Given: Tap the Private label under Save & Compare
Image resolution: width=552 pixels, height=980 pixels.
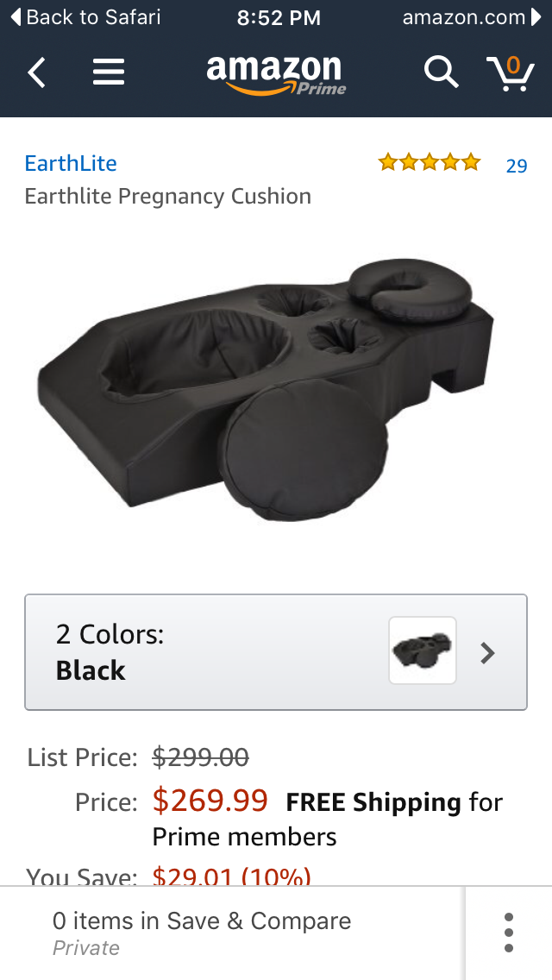Looking at the screenshot, I should pyautogui.click(x=85, y=948).
